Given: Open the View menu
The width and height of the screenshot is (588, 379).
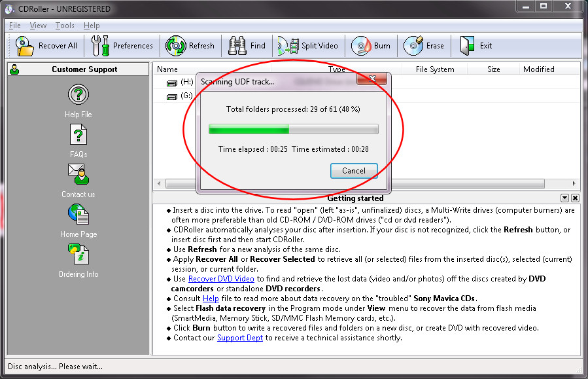Looking at the screenshot, I should 38,26.
